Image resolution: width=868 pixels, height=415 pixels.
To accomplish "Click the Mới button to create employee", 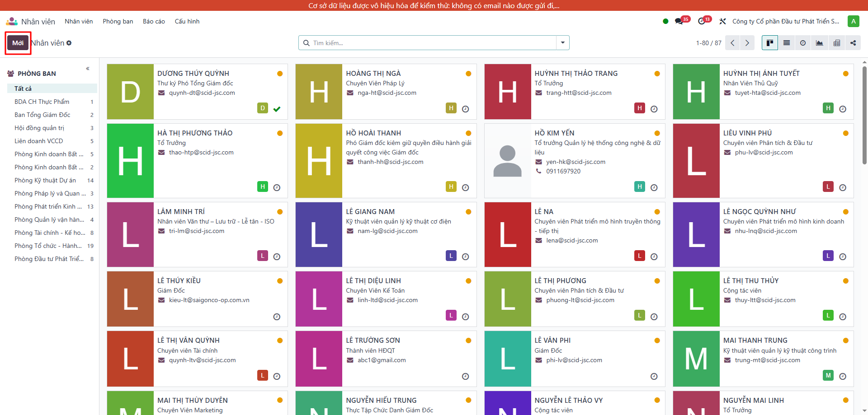I will 18,43.
